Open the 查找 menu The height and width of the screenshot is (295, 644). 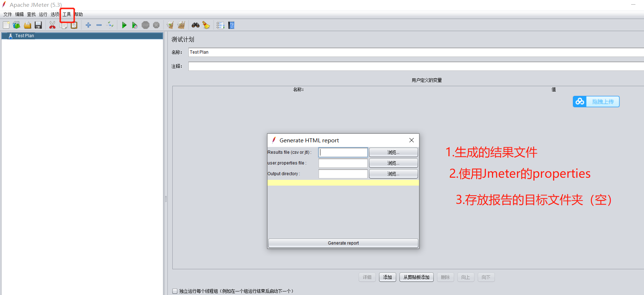click(31, 14)
